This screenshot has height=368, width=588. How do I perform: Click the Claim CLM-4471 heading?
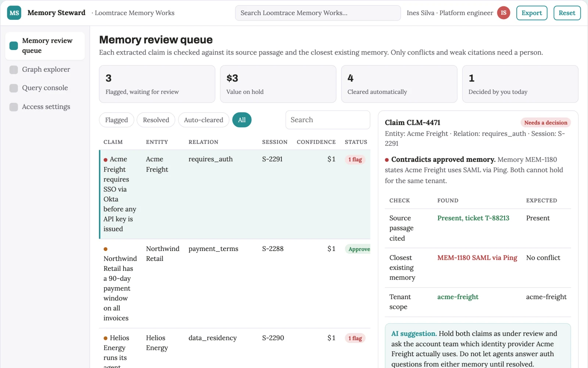pos(412,123)
